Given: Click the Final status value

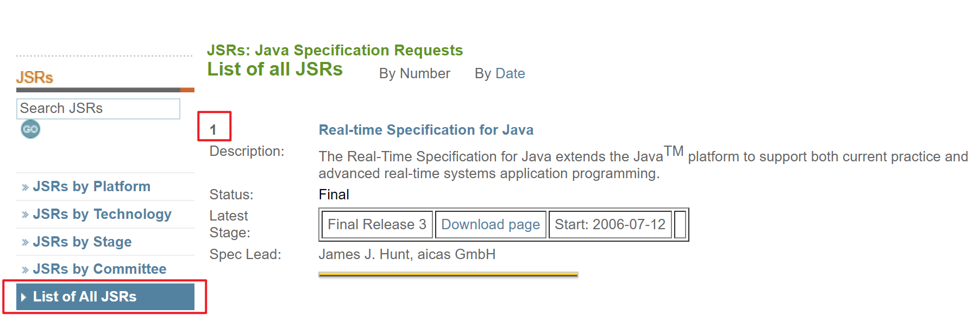Looking at the screenshot, I should point(334,194).
